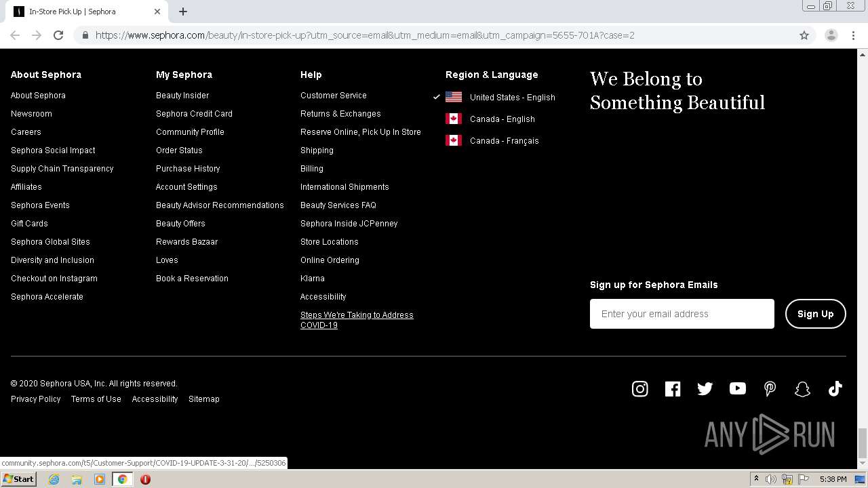Open Sephora Inside JCPenney link

pos(349,224)
